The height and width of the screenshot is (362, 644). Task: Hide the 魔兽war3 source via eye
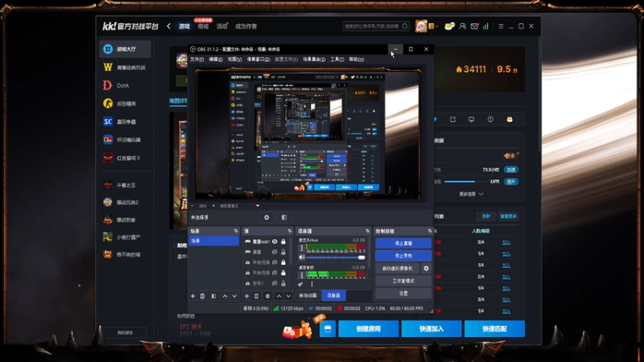point(275,242)
